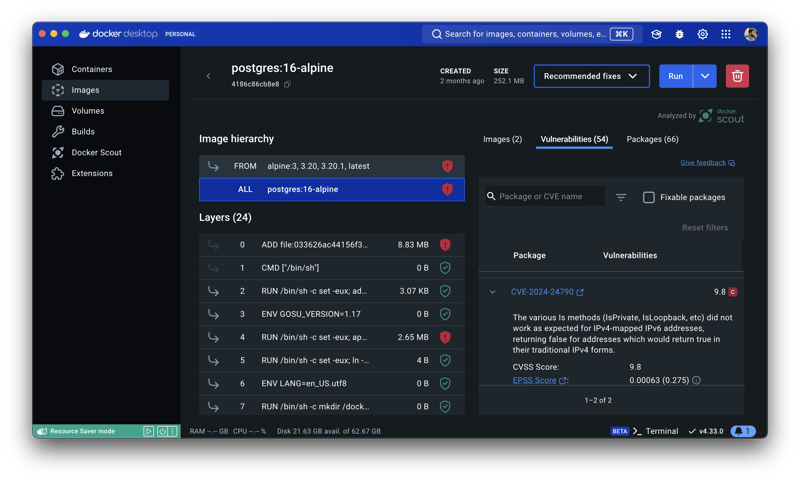Delete image with the red trash button

click(x=737, y=76)
